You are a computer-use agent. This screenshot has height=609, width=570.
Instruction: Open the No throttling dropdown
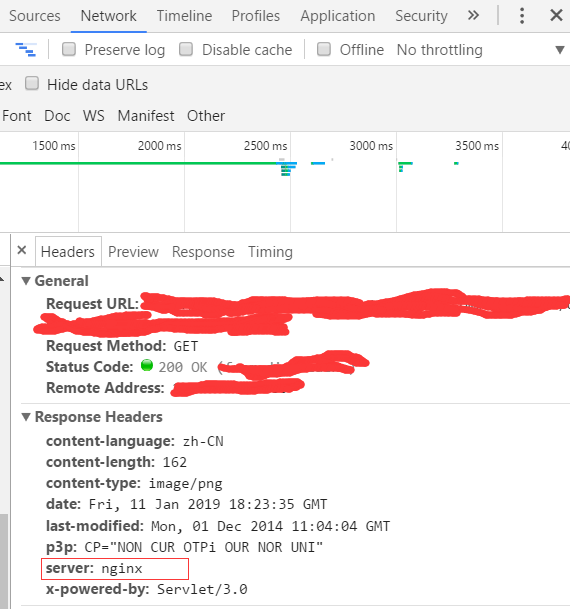click(x=440, y=50)
